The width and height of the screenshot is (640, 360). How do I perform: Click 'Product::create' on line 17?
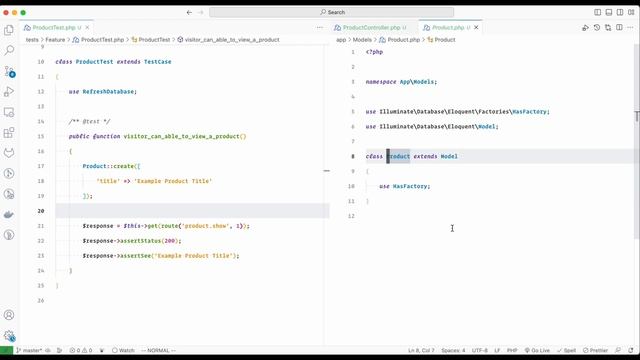pyautogui.click(x=108, y=166)
